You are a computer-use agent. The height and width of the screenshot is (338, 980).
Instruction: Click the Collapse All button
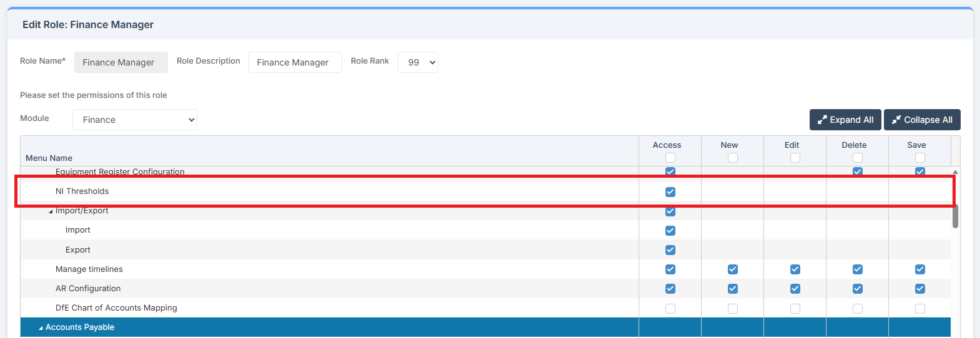click(922, 120)
